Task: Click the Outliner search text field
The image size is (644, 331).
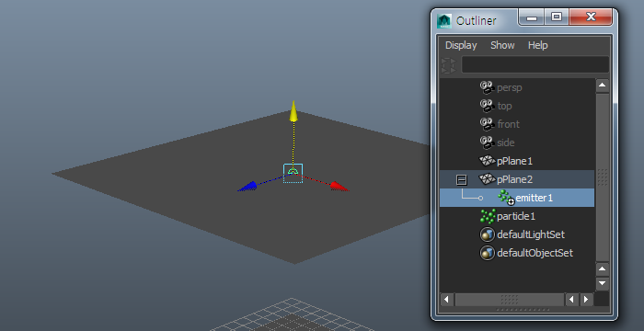Action: (535, 65)
